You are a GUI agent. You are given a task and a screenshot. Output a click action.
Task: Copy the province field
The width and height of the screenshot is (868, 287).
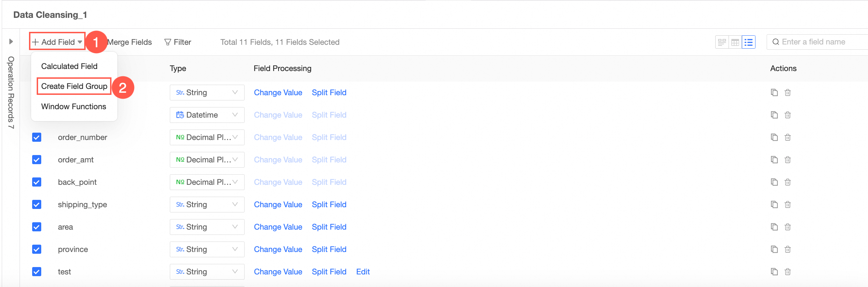coord(774,249)
